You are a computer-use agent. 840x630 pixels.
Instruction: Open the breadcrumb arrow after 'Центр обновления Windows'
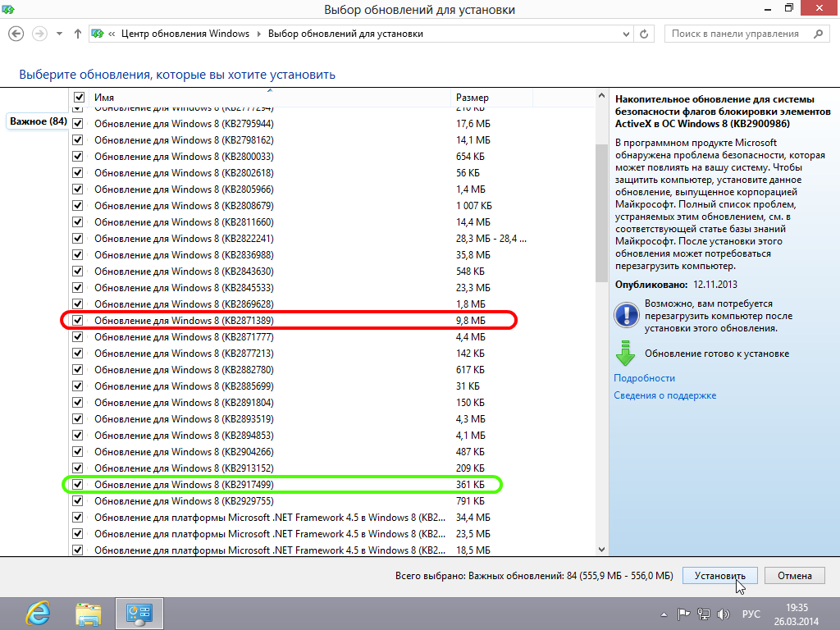pyautogui.click(x=258, y=34)
